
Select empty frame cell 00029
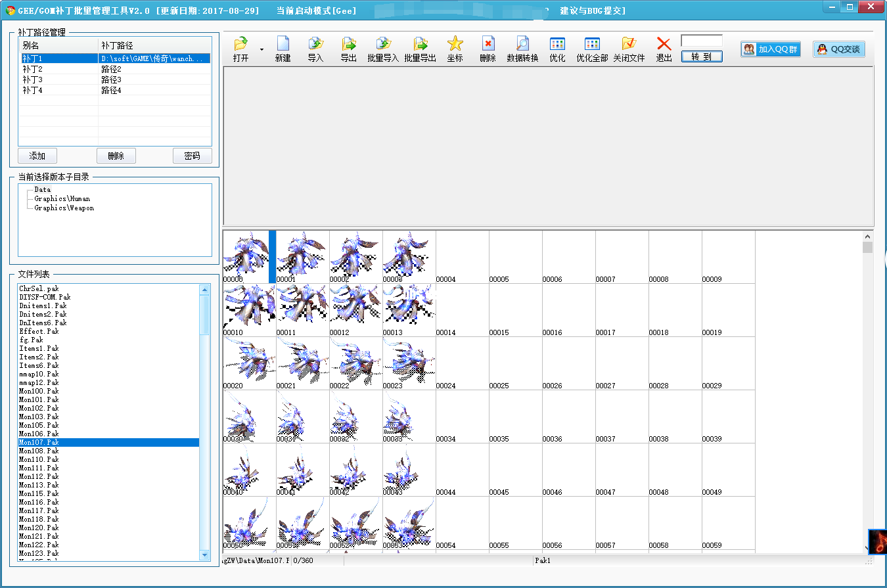tap(728, 363)
